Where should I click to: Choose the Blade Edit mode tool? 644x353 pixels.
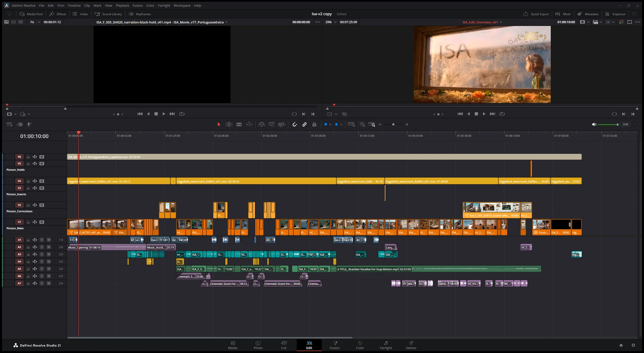click(239, 124)
